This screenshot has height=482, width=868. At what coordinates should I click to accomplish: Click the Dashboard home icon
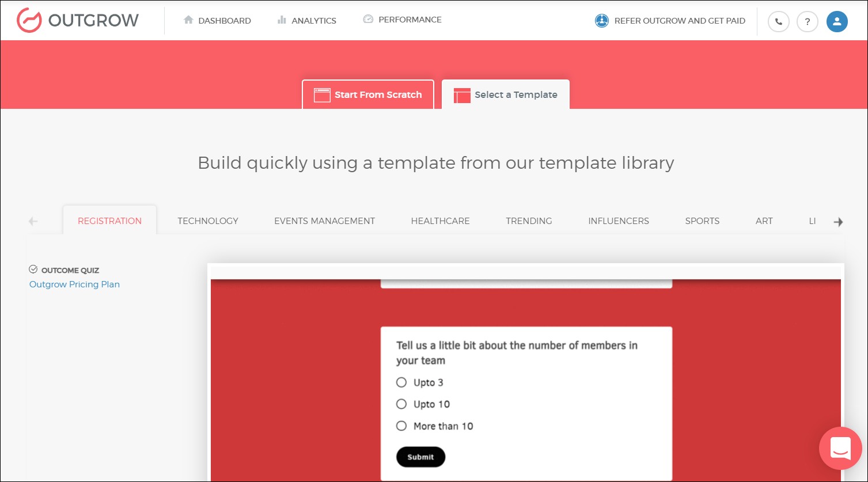(188, 20)
